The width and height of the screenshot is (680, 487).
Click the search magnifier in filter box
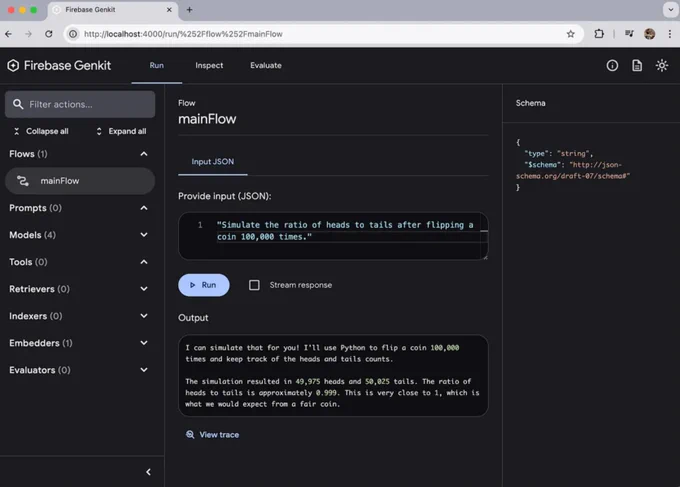pos(18,104)
